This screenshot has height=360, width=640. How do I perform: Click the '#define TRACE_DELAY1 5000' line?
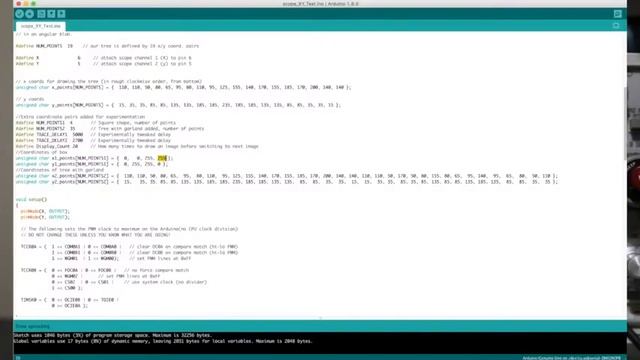(x=93, y=134)
